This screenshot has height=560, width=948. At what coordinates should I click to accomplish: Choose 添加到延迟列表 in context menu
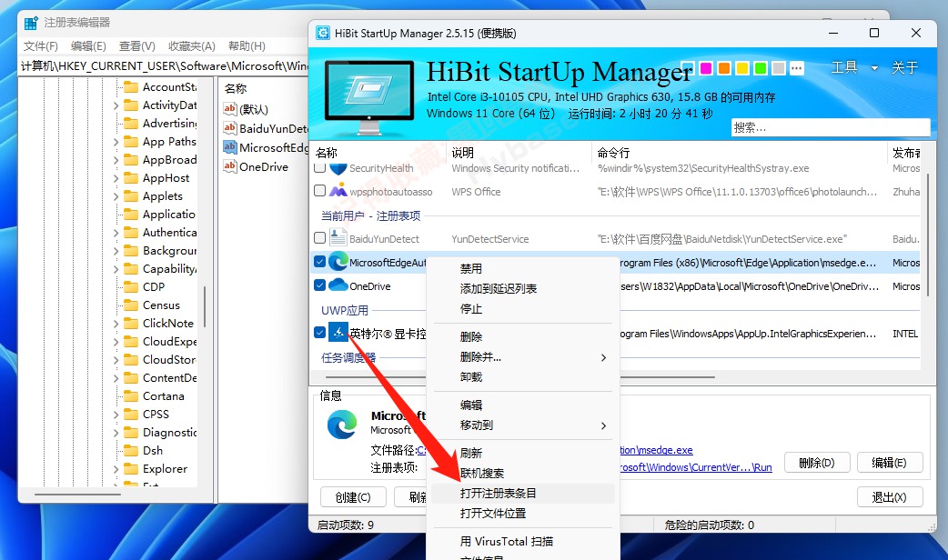click(499, 289)
